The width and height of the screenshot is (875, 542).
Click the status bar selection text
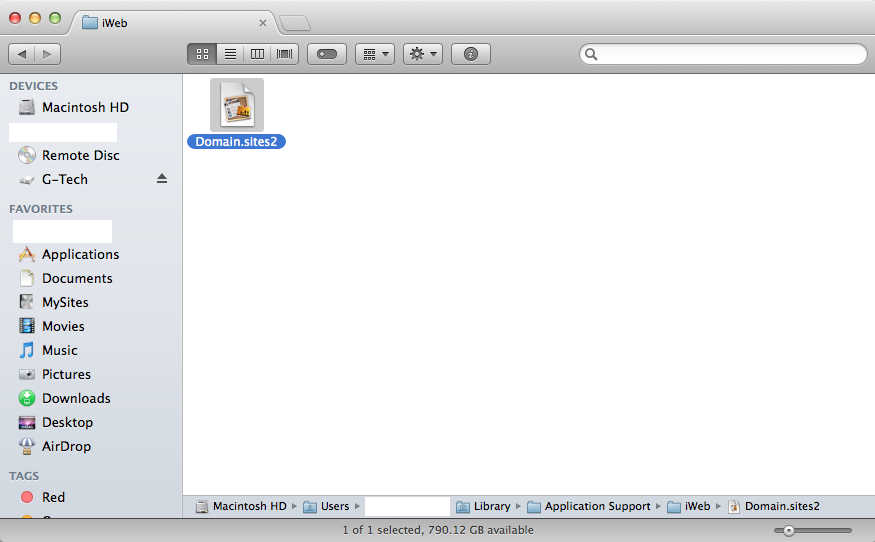click(x=438, y=530)
